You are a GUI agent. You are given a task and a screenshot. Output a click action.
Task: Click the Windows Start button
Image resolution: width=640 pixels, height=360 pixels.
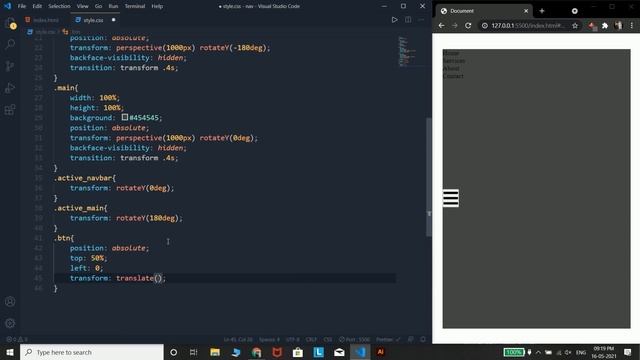(10, 352)
